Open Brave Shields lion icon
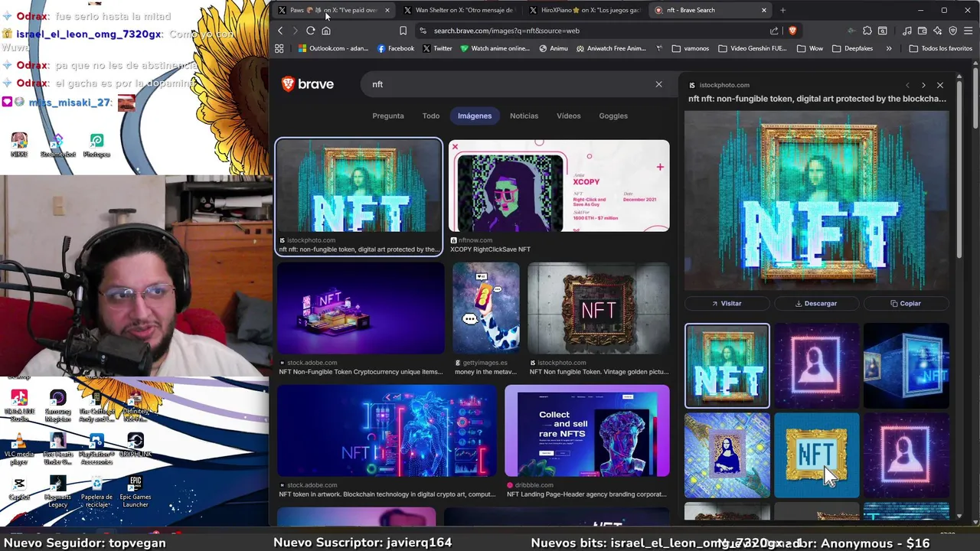The image size is (980, 551). click(792, 31)
